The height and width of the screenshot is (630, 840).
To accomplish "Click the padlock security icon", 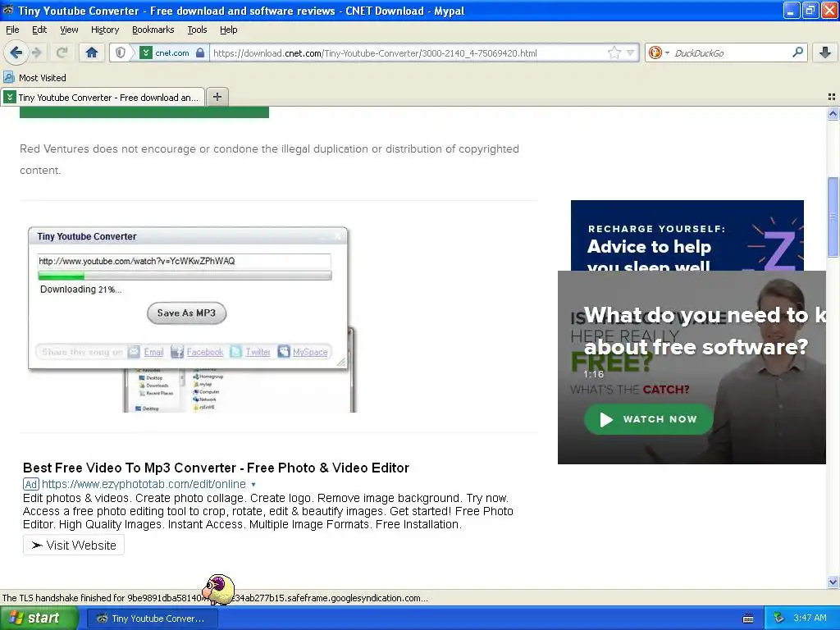I will coord(200,52).
